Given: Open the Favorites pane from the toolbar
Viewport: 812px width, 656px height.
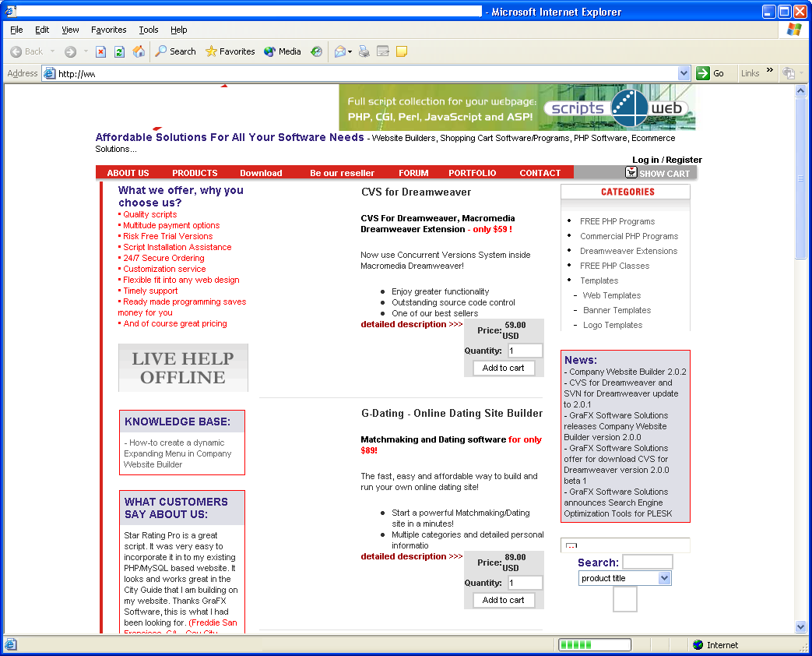Looking at the screenshot, I should (x=230, y=51).
